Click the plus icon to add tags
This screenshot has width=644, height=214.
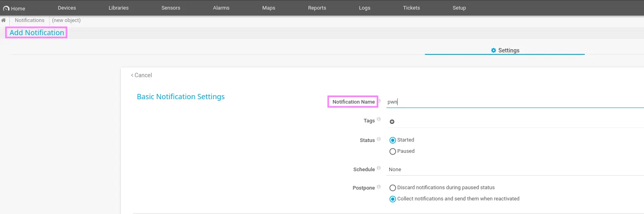point(392,122)
